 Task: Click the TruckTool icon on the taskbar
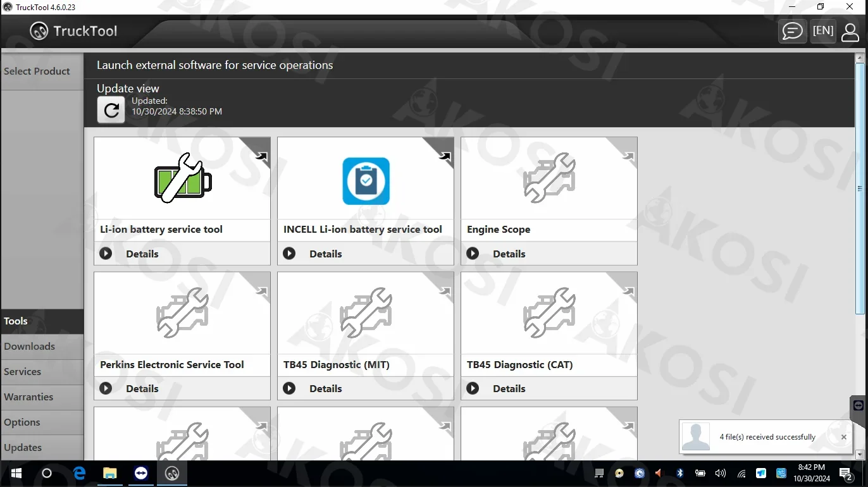pos(171,473)
